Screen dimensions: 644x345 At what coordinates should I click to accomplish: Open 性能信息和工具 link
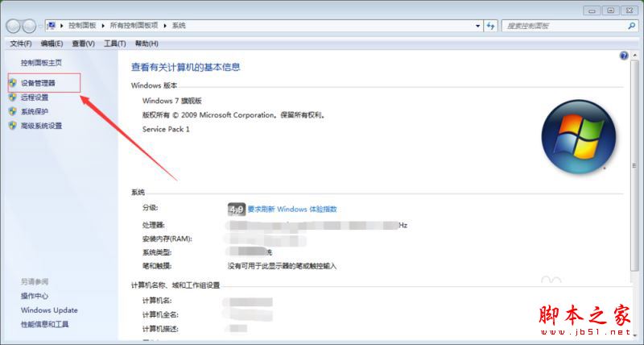pos(45,324)
